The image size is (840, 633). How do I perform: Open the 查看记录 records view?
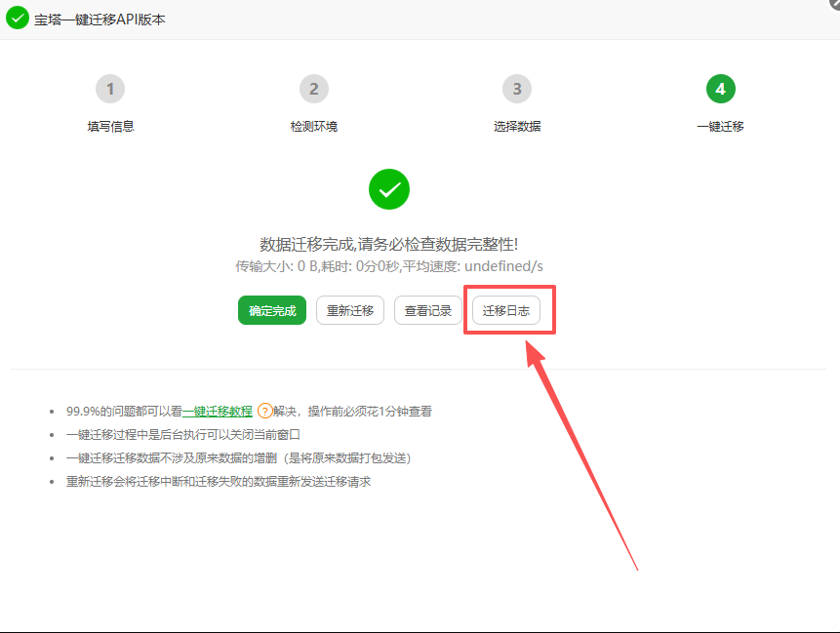[427, 309]
